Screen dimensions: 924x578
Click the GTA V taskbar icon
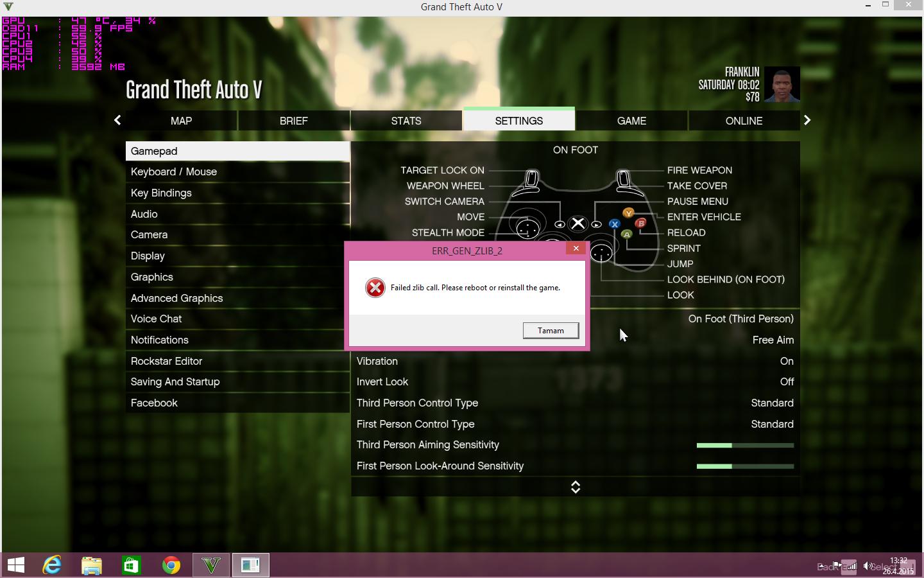click(x=211, y=565)
